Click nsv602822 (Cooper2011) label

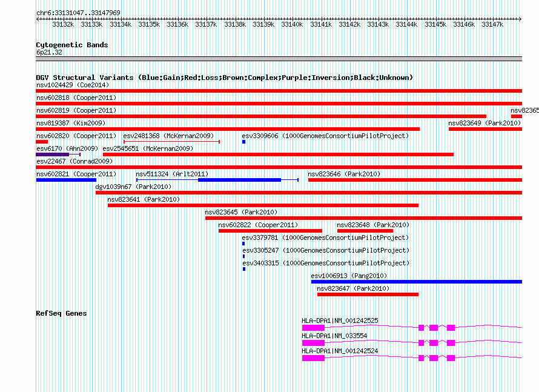(258, 225)
